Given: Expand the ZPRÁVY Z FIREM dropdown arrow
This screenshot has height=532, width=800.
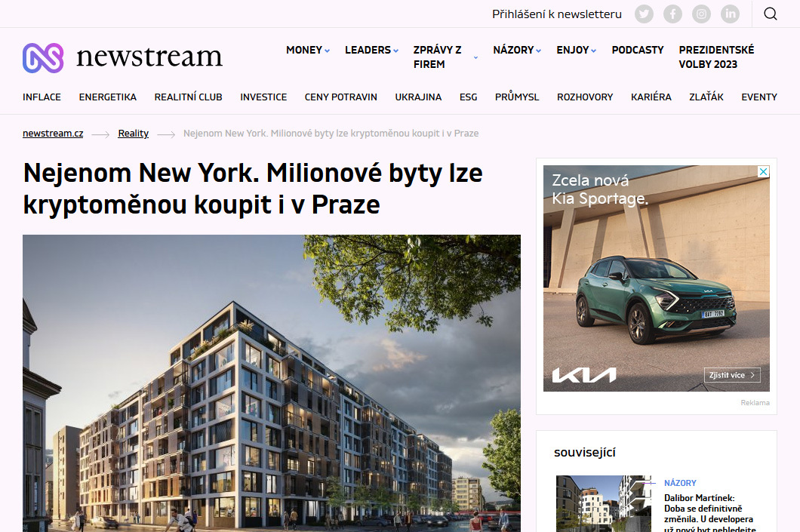Looking at the screenshot, I should click(475, 57).
